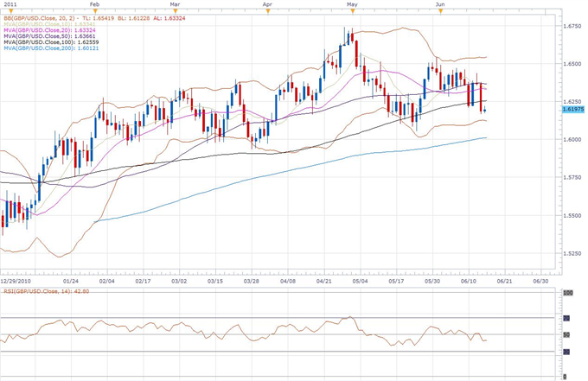
Task: Click the 02/17 date axis label
Action: [x=143, y=281]
